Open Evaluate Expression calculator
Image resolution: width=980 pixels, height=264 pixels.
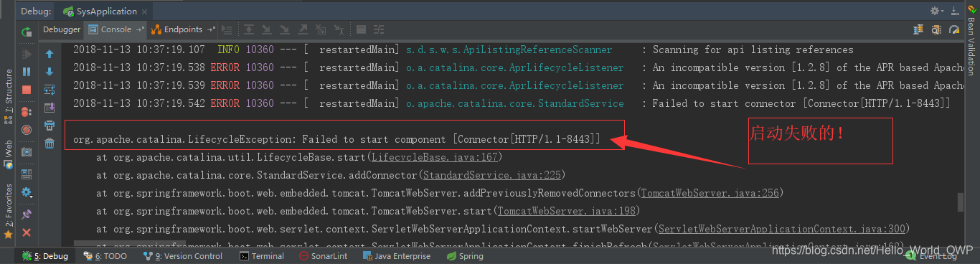361,29
